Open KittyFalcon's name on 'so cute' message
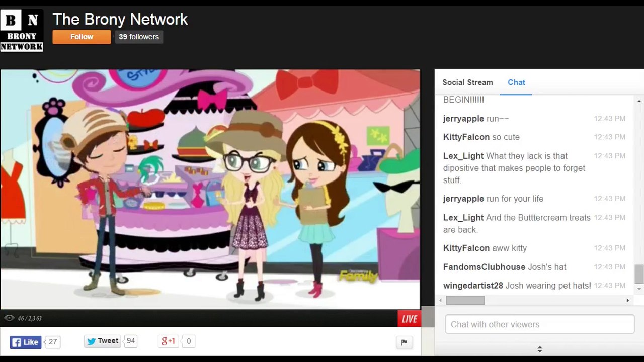644x362 pixels. click(466, 137)
